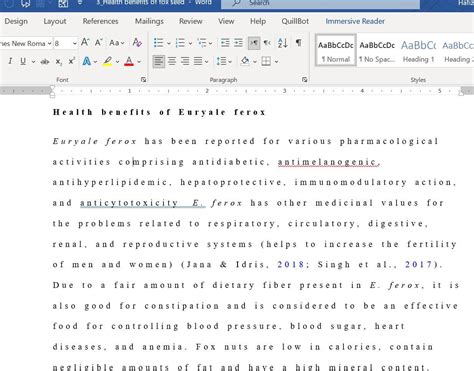Center the paragraph text
The image size is (474, 371).
point(172,61)
